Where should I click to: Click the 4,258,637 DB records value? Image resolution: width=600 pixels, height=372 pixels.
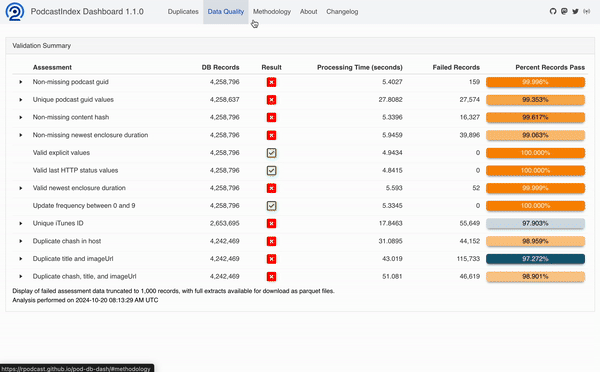tap(224, 100)
